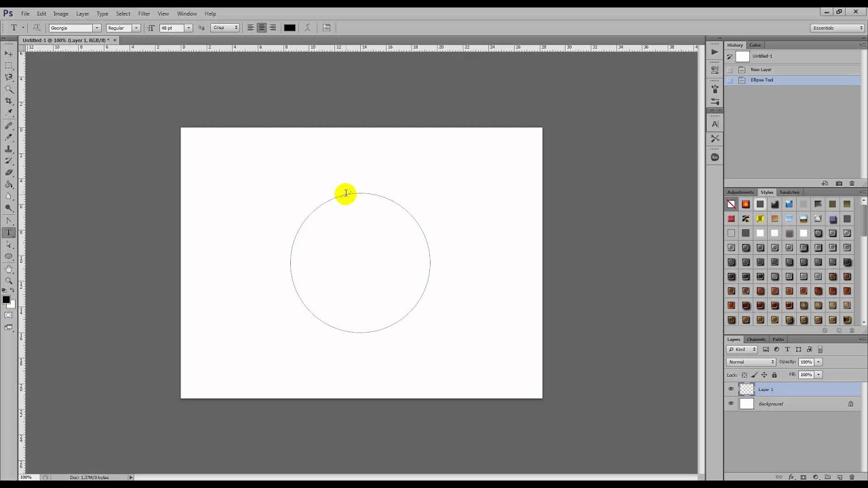This screenshot has height=488, width=868.
Task: Select the Brush tool
Action: pos(9,137)
